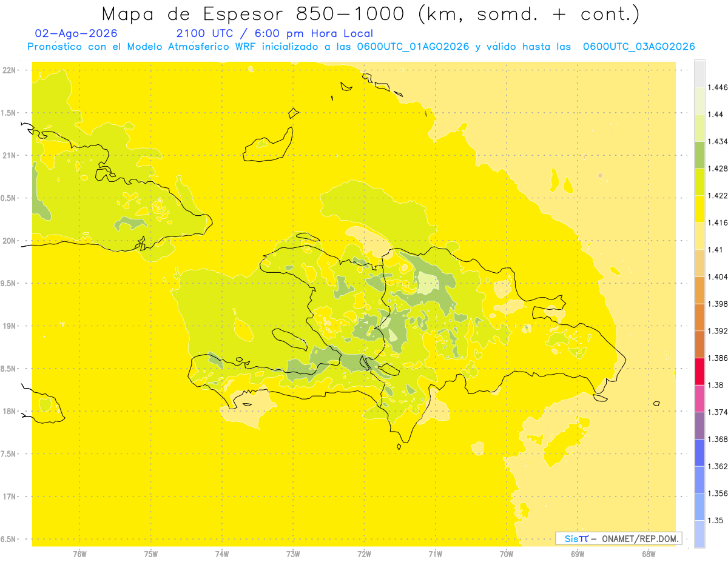
Task: Click the '21N' latitude label
Action: [9, 155]
